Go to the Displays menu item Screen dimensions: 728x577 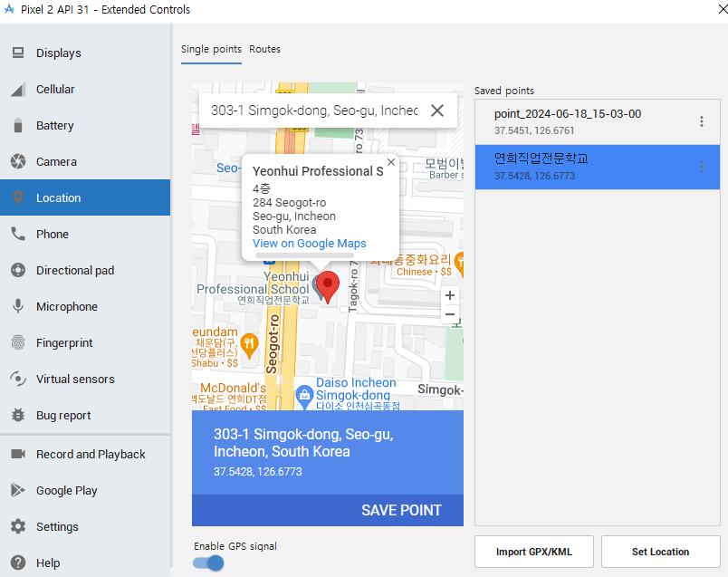(x=85, y=53)
